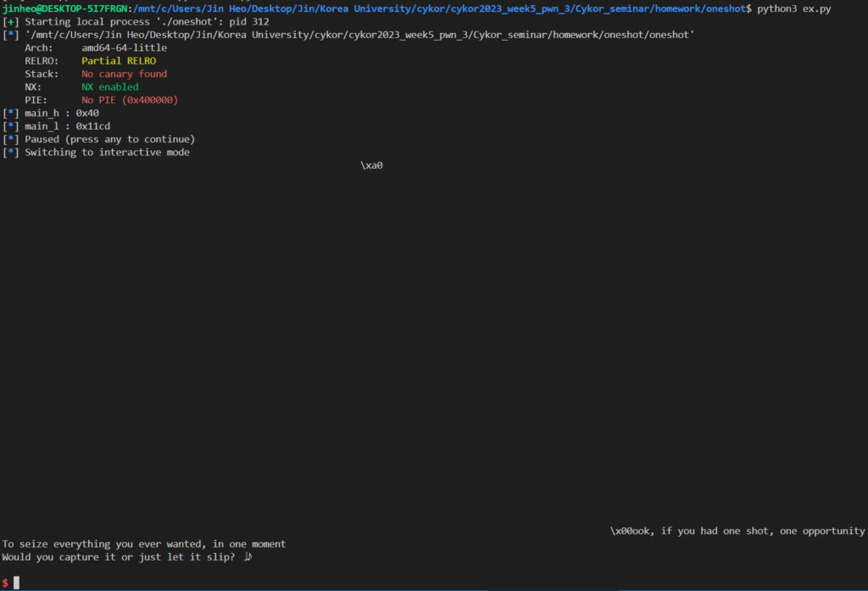
Task: Click the 'NX:' label
Action: [x=33, y=87]
